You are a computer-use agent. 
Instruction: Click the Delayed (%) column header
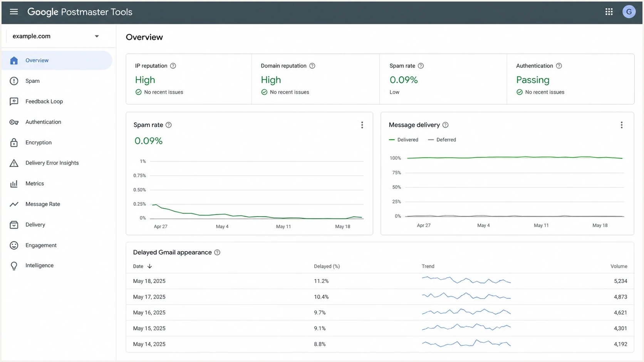click(327, 266)
